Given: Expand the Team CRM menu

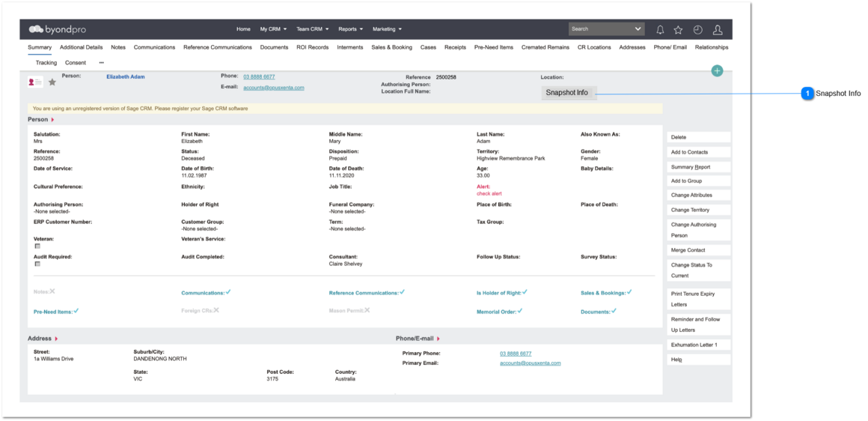Looking at the screenshot, I should pyautogui.click(x=313, y=28).
